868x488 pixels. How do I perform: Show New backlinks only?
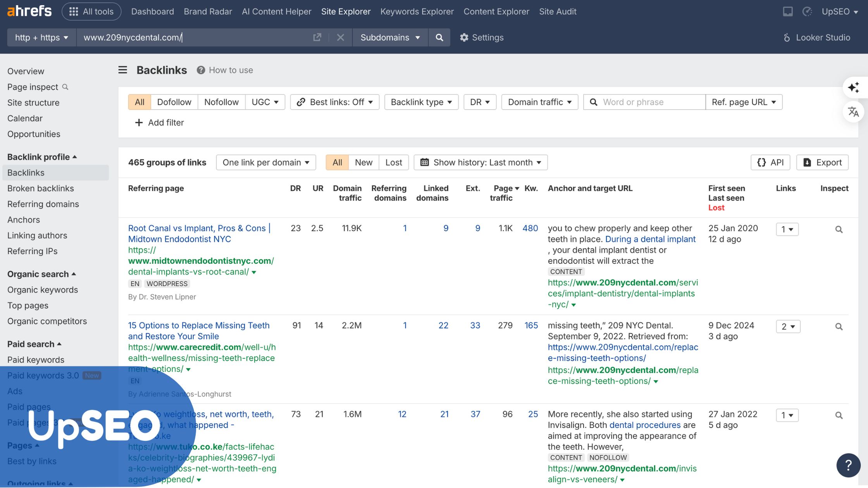pyautogui.click(x=363, y=163)
